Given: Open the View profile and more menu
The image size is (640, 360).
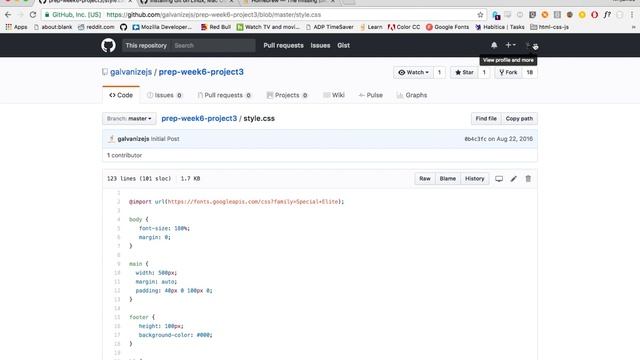Looking at the screenshot, I should (x=531, y=45).
